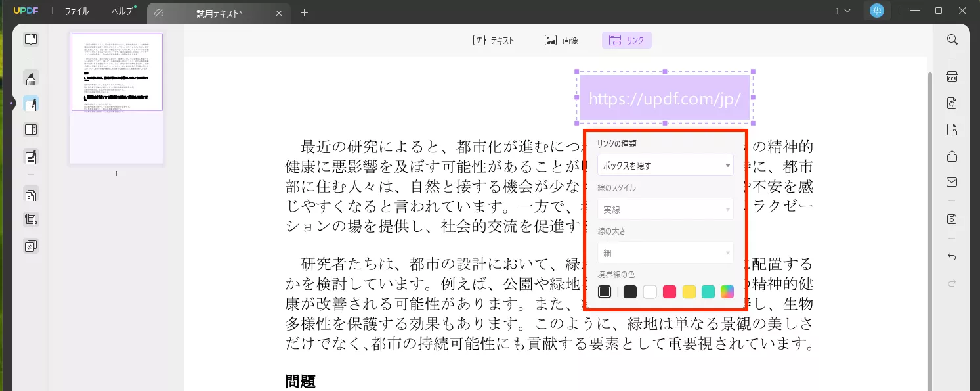Open the Batch layers tool in sidebar
The width and height of the screenshot is (980, 391).
click(30, 246)
